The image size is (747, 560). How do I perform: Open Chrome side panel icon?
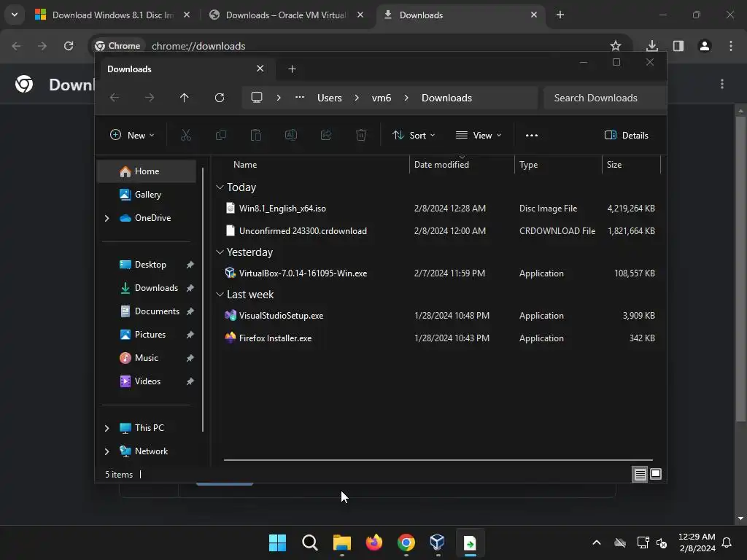(678, 46)
